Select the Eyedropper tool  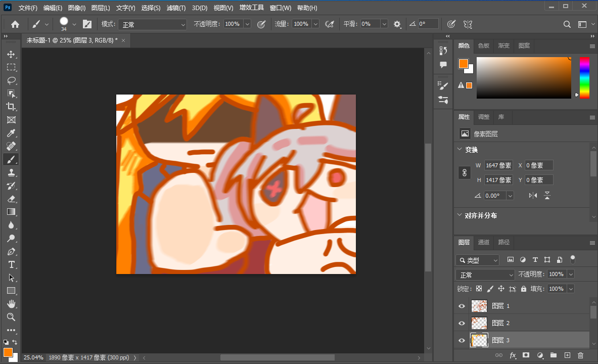[11, 133]
